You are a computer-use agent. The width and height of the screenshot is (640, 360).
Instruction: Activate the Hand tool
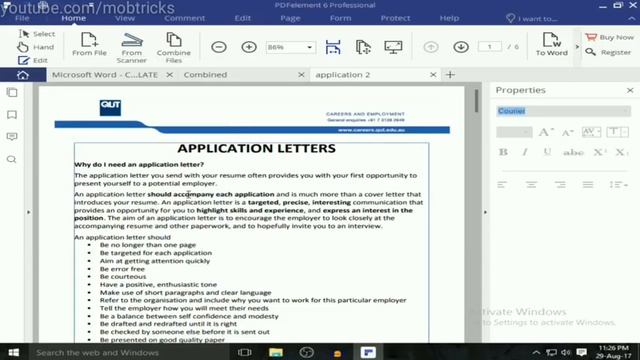pos(36,47)
